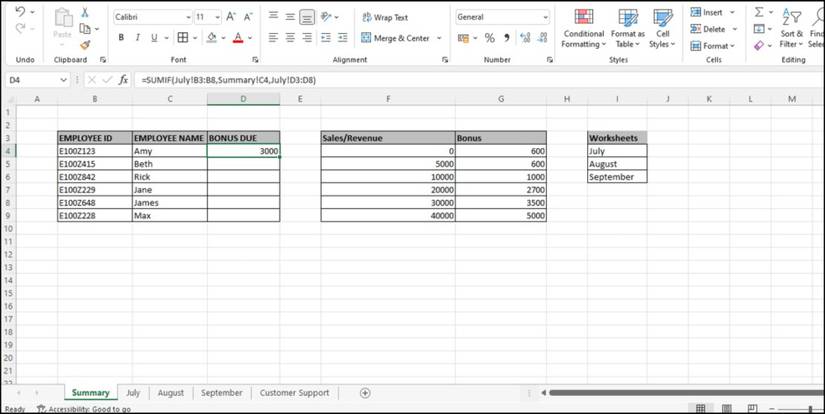Click Decrease Indent icon

coord(326,38)
